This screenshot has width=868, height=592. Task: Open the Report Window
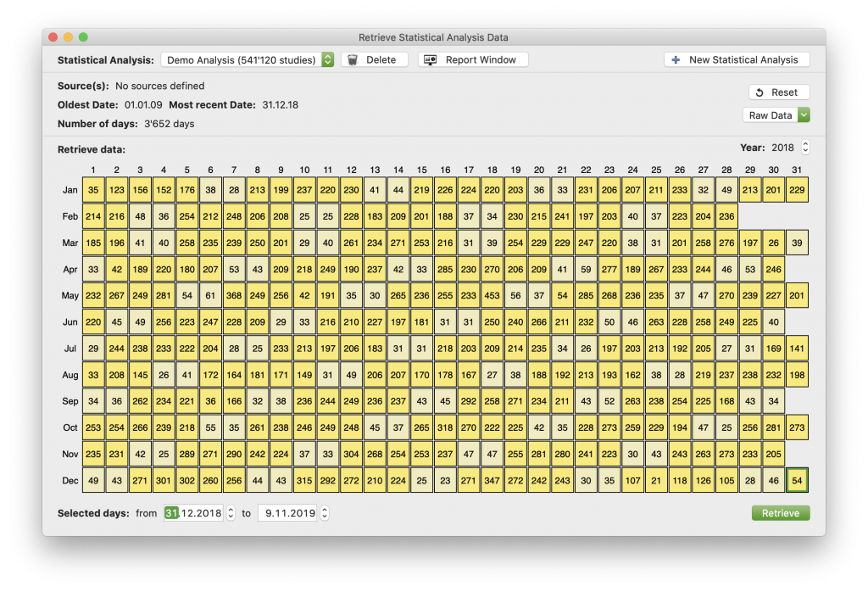473,60
